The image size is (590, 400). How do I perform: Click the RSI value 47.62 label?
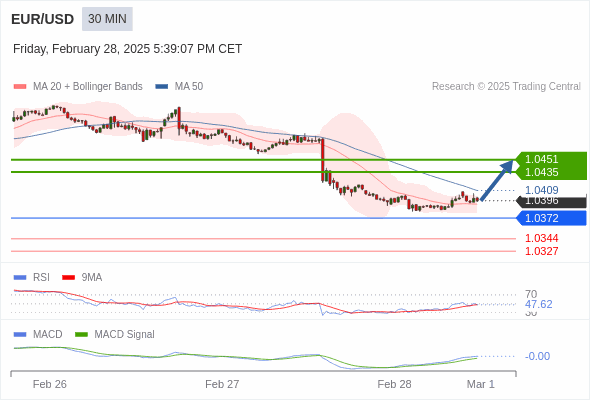539,304
